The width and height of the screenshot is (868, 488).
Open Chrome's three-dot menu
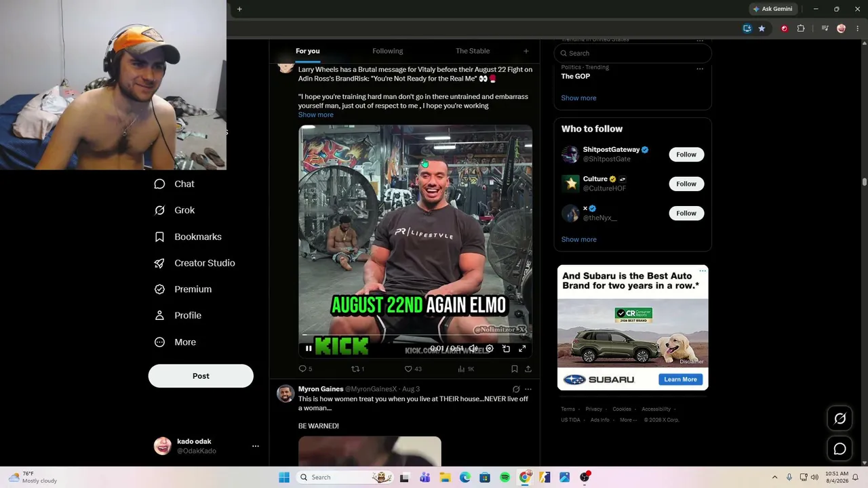point(858,28)
